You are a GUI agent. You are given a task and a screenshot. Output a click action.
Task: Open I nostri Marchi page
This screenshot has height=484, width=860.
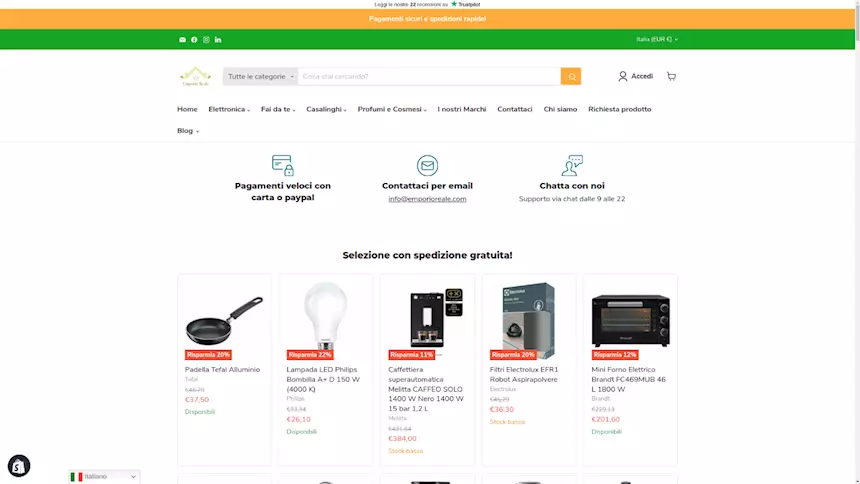(x=462, y=109)
